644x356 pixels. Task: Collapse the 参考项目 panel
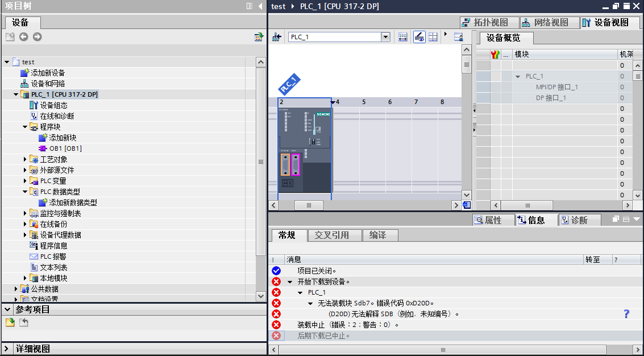click(x=7, y=309)
